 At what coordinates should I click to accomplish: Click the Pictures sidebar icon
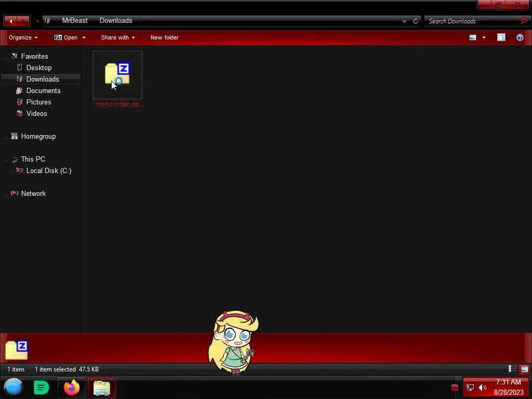click(x=20, y=102)
